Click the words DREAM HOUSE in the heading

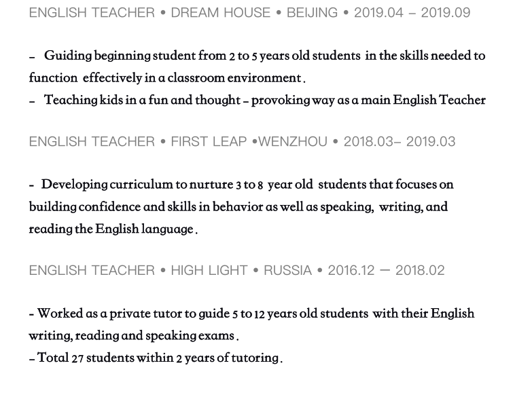[220, 13]
